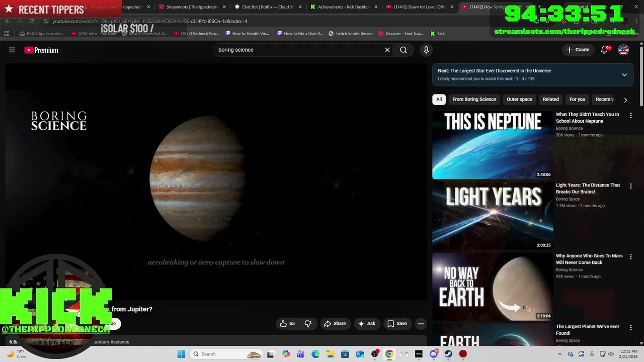Open 'Discover - Find Top...' bookmark
Image resolution: width=644 pixels, height=362 pixels.
(x=400, y=34)
